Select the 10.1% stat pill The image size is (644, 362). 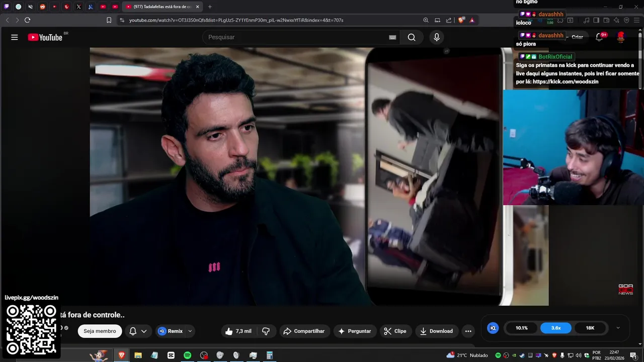(522, 328)
